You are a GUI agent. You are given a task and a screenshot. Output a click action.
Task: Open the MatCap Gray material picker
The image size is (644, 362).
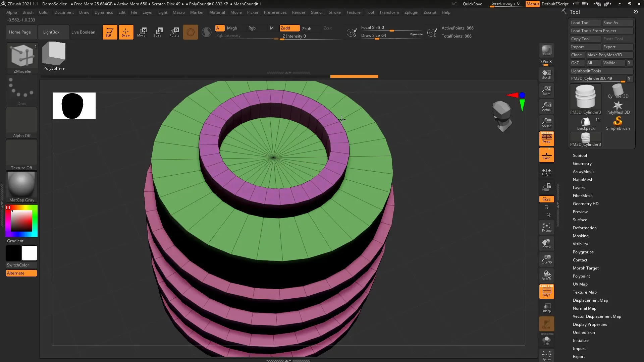(x=21, y=187)
